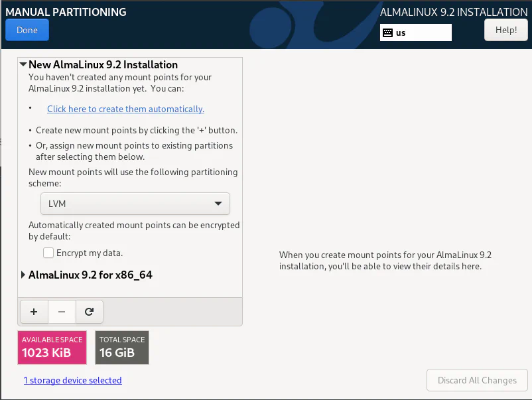Click 'Discard All Changes' button
532x400 pixels.
pos(477,380)
